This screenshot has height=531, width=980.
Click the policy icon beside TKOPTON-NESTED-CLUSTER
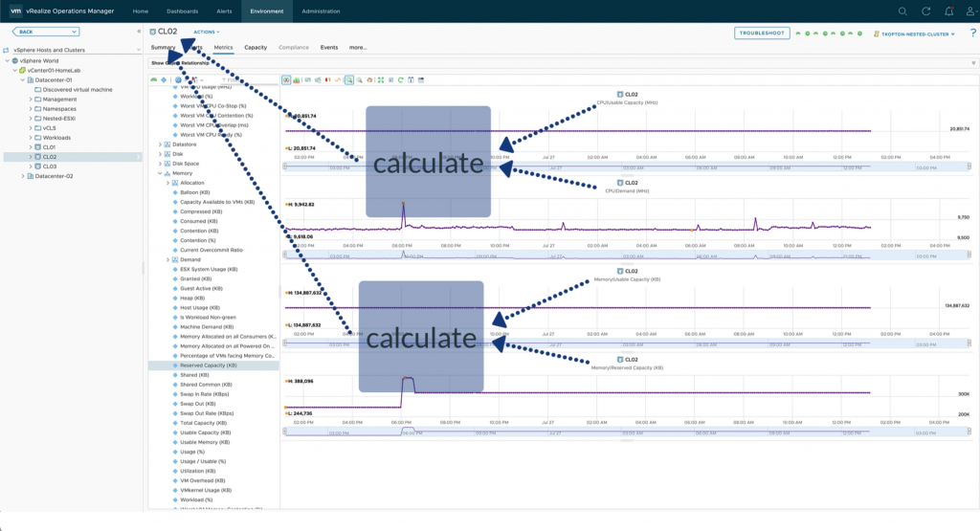click(x=877, y=33)
